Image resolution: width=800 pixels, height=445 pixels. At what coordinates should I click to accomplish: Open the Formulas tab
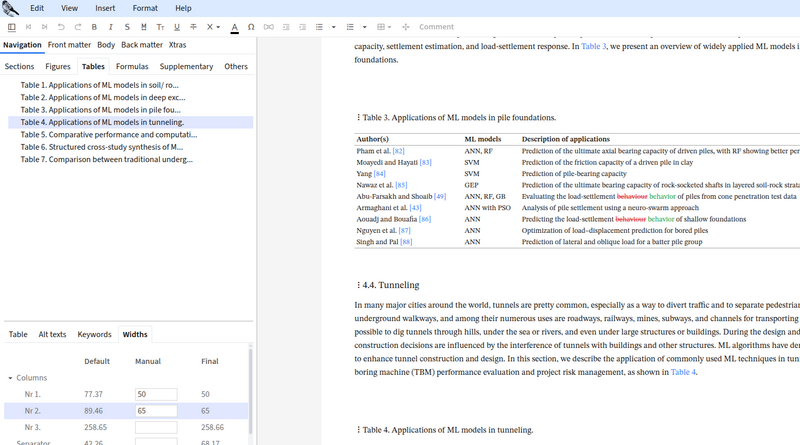tap(132, 66)
